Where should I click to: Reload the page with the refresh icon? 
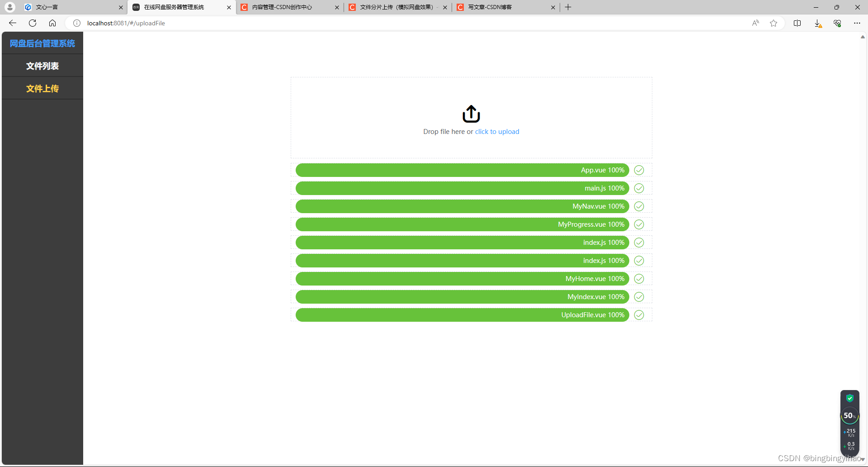(33, 23)
